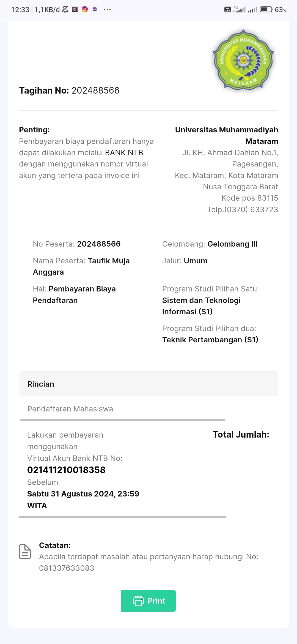Tap the VoLTE status icon
The image size is (297, 644).
tap(227, 10)
